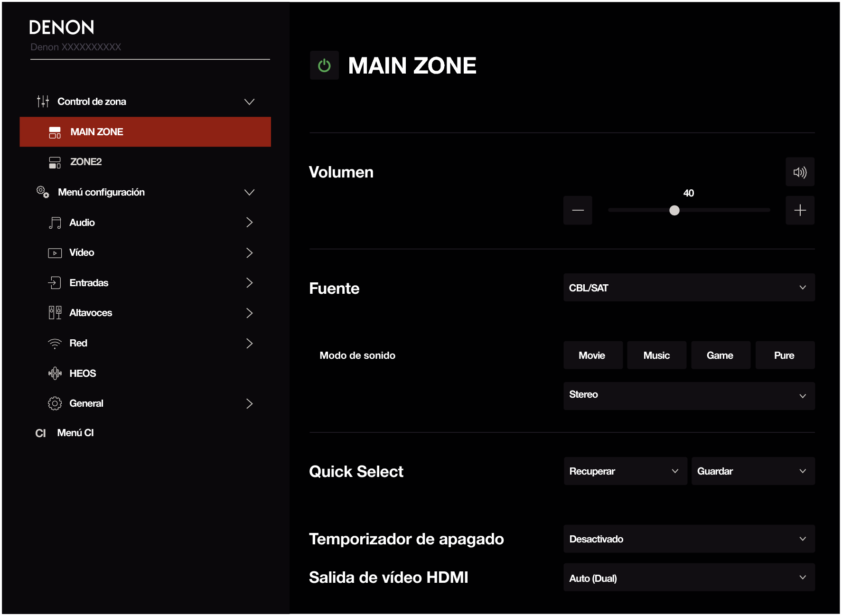Select the Music sound mode
842x616 pixels.
click(656, 355)
